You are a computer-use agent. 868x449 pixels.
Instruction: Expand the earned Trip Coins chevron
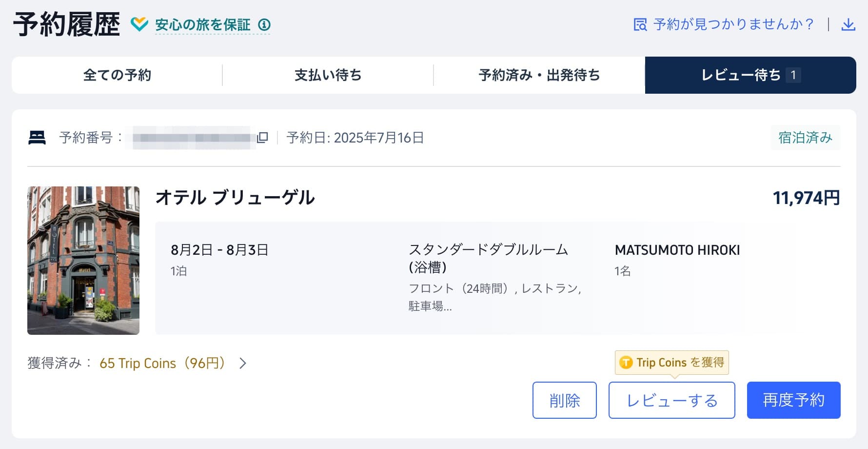(243, 363)
